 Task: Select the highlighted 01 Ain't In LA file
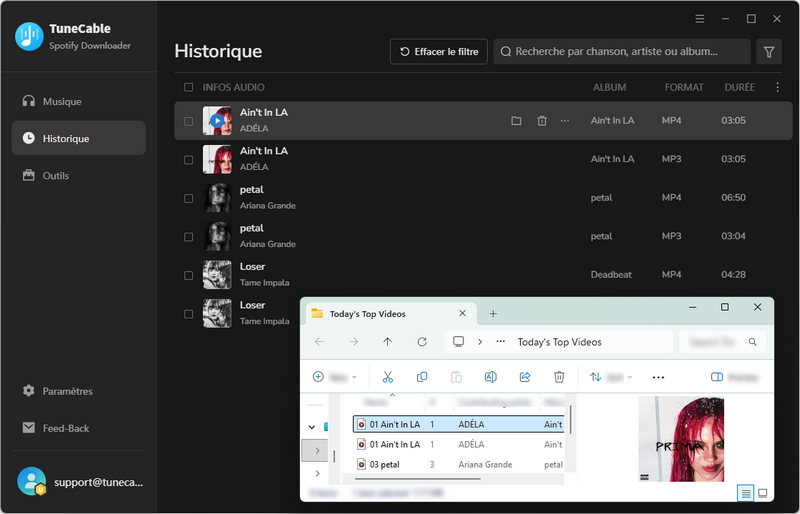pyautogui.click(x=459, y=424)
